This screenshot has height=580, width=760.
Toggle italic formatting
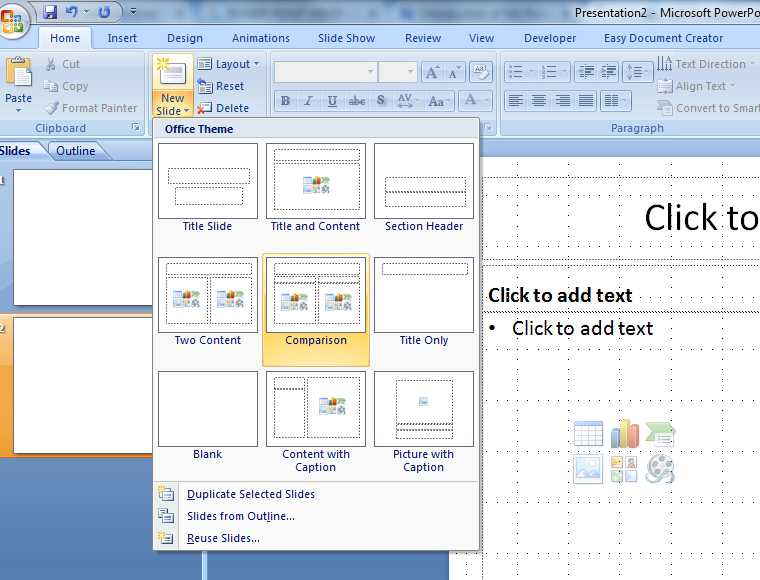[x=308, y=101]
